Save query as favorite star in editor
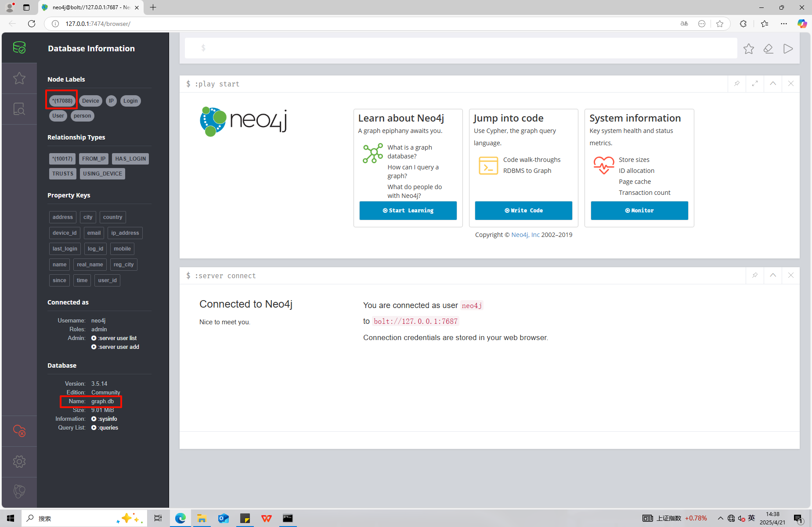The image size is (812, 527). (749, 49)
